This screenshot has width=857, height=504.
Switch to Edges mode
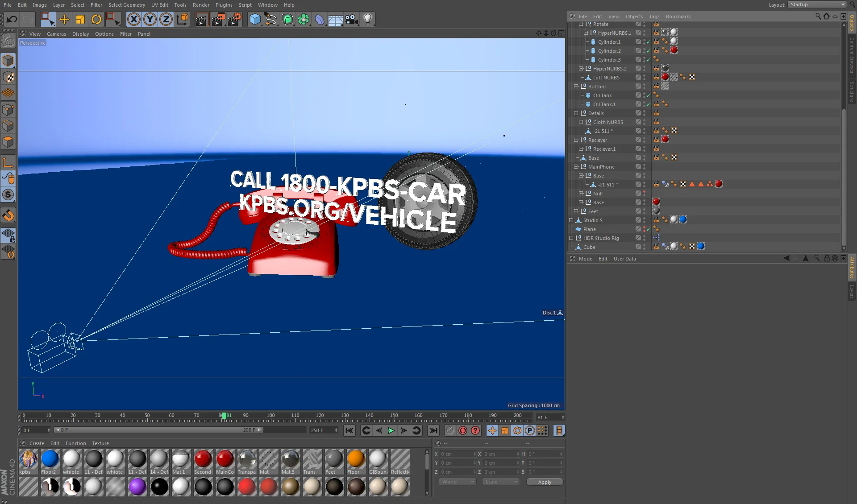(x=8, y=126)
